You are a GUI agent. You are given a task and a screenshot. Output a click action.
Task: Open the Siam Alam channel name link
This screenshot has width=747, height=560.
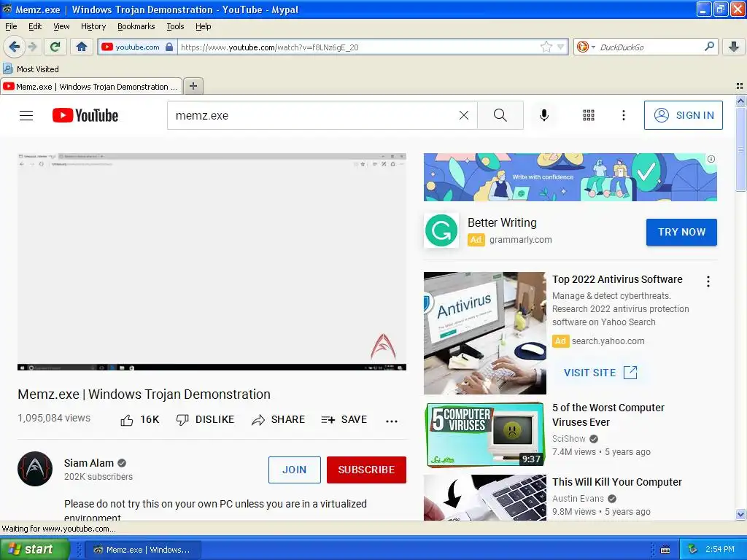tap(88, 463)
